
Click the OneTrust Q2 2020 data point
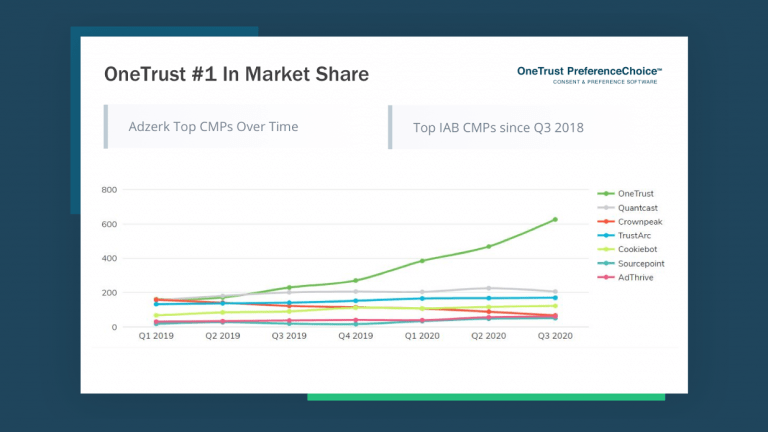[489, 246]
